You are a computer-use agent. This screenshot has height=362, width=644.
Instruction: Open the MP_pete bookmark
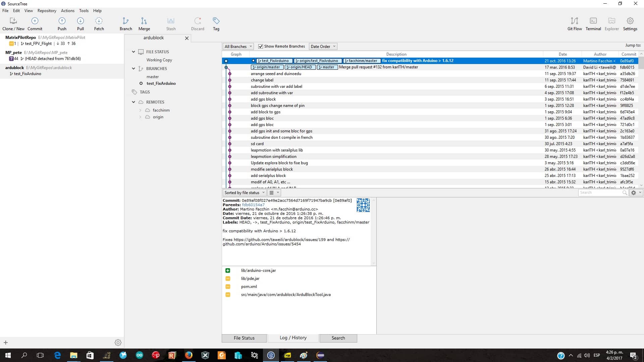point(62,56)
